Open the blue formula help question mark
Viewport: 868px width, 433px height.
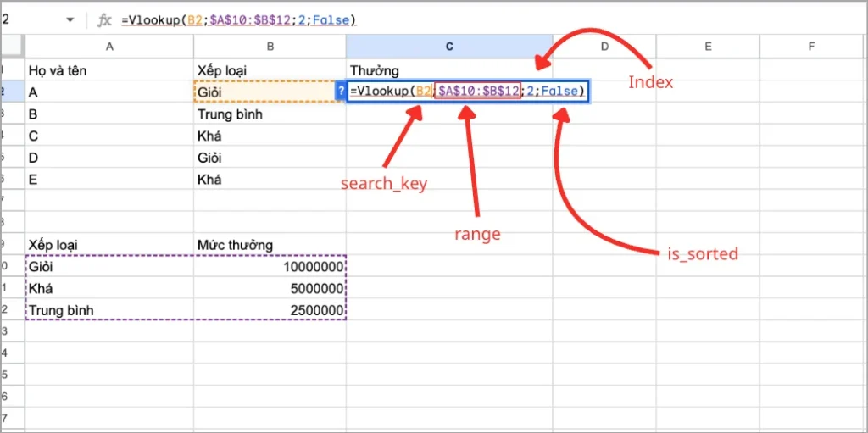[x=341, y=91]
